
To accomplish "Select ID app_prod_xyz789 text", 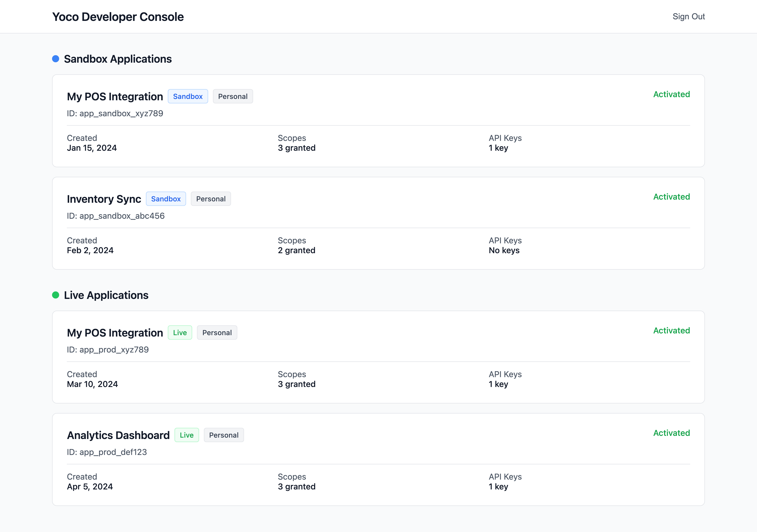I will 108,350.
